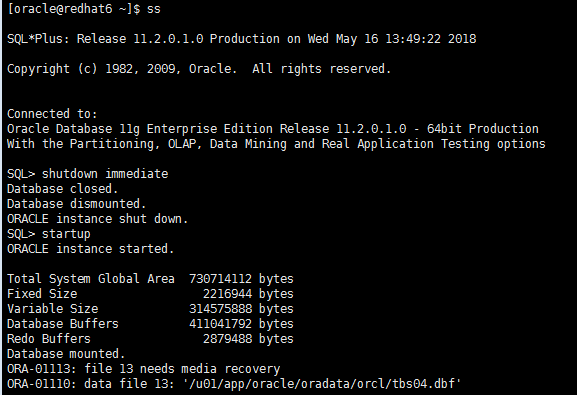This screenshot has width=577, height=395.
Task: Click the 'ORACLE instance shut down.' line
Action: [98, 219]
